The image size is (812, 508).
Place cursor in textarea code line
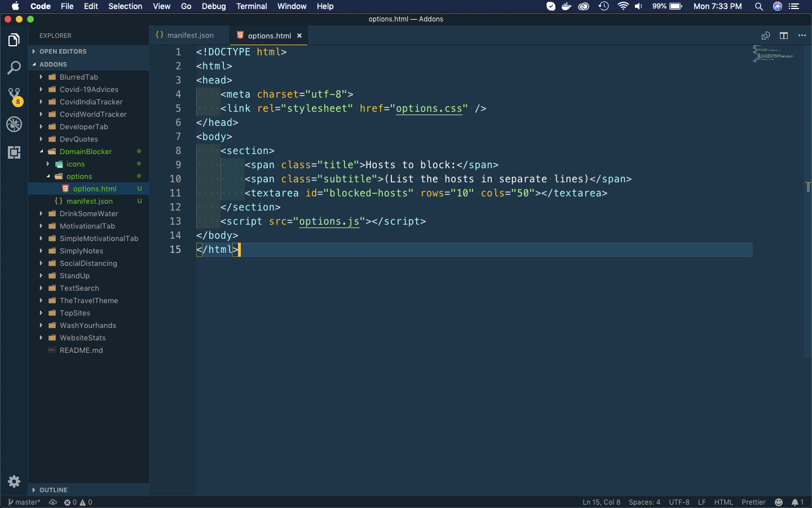[426, 193]
